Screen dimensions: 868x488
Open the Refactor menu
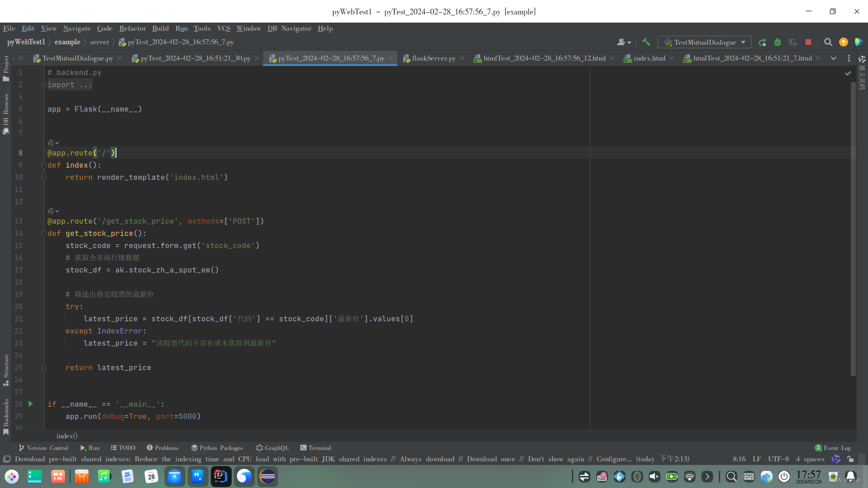132,28
